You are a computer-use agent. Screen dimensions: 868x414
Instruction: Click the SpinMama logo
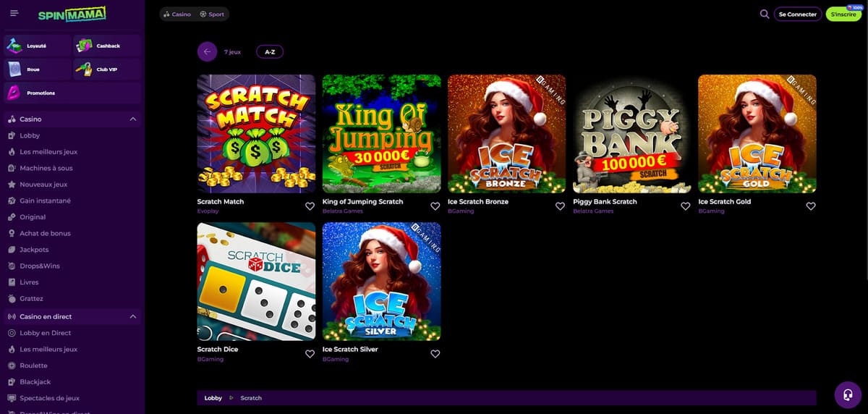(72, 14)
